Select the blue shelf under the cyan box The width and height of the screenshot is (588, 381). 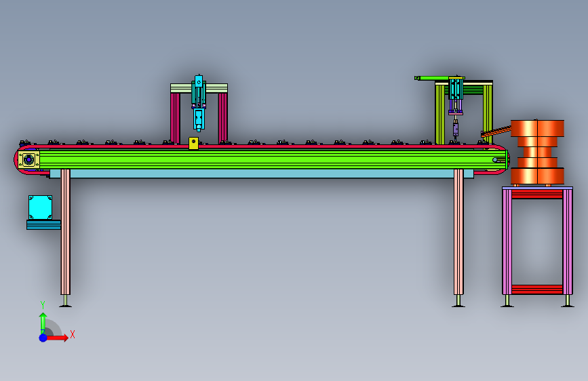click(x=43, y=224)
